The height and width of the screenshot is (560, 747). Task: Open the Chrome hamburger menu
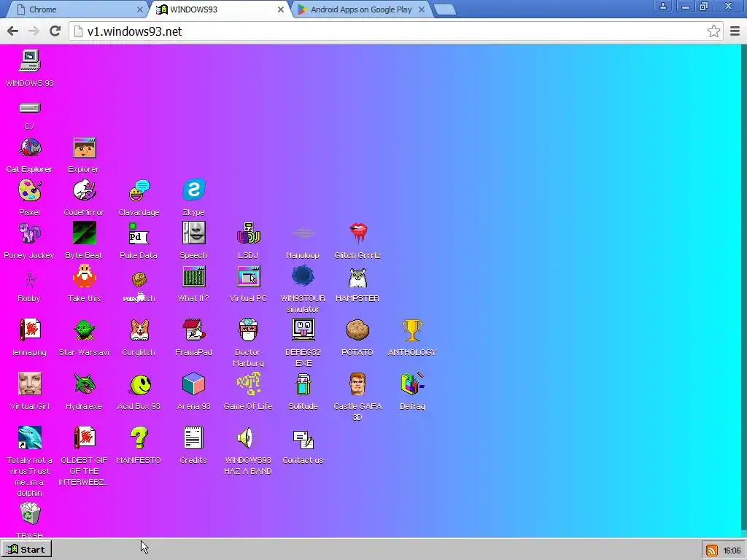pyautogui.click(x=735, y=31)
